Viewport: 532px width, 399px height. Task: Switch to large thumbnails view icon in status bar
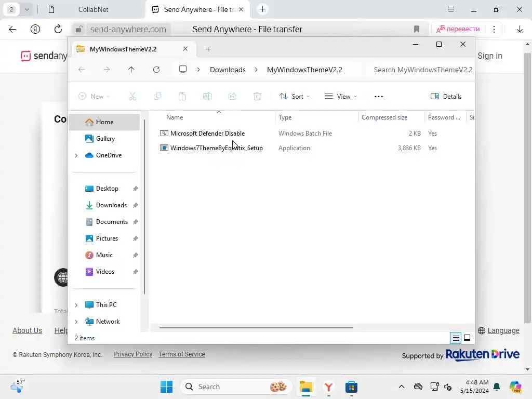(x=467, y=338)
